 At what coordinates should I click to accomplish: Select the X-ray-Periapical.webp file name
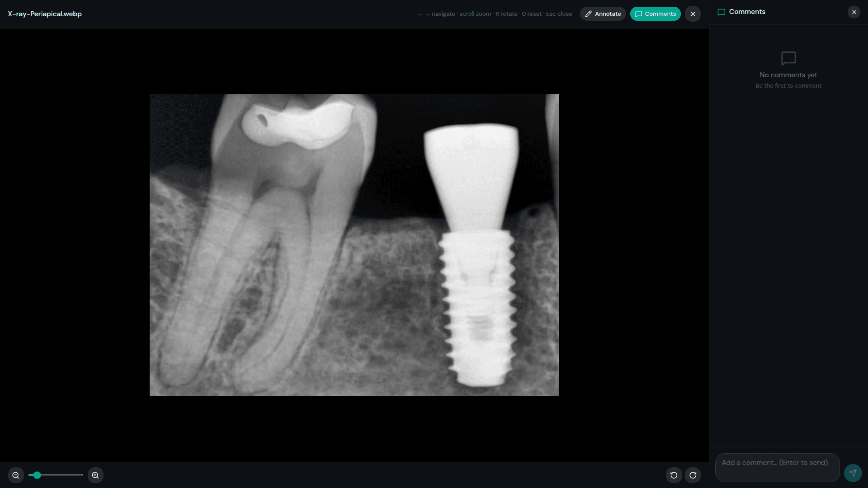point(45,14)
